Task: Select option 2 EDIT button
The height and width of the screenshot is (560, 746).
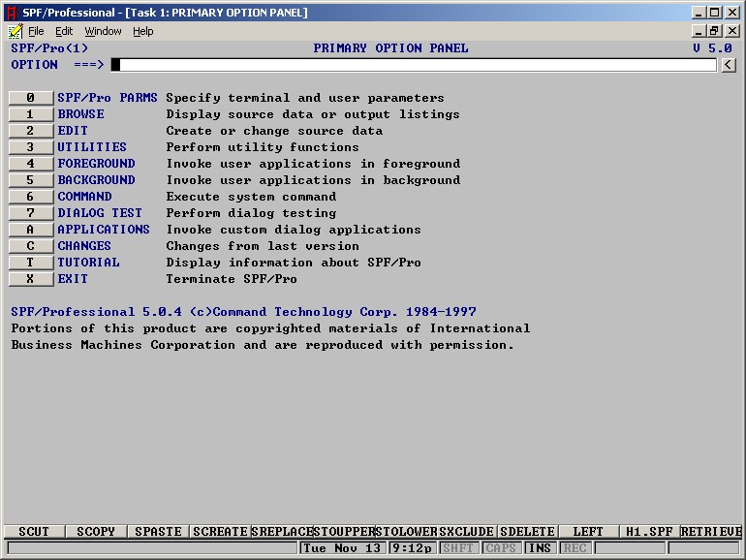Action: pos(30,131)
